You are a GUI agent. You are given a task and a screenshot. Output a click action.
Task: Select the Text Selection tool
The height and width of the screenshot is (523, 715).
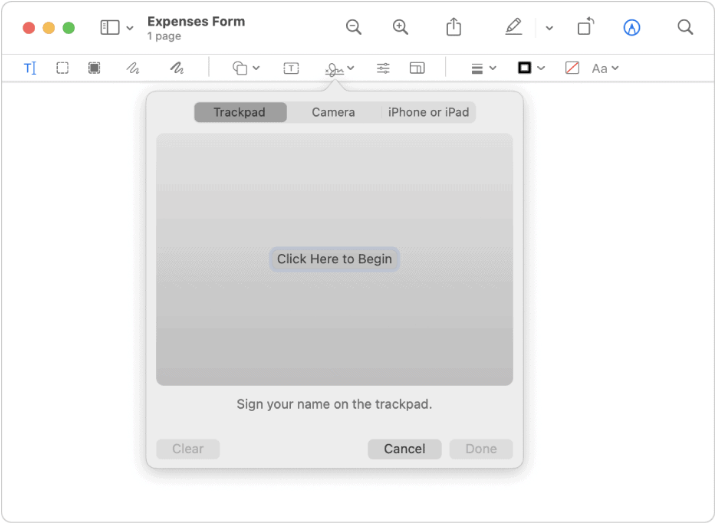[29, 68]
